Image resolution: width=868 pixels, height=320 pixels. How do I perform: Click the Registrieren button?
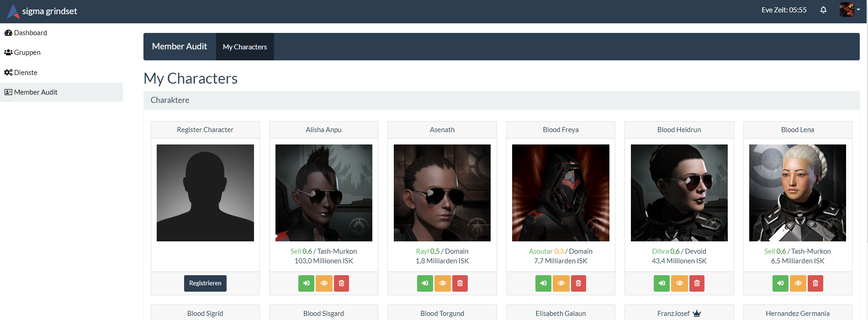[205, 283]
